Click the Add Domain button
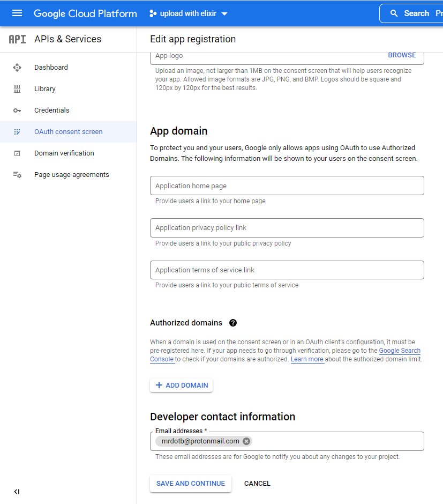443x504 pixels. pos(181,386)
